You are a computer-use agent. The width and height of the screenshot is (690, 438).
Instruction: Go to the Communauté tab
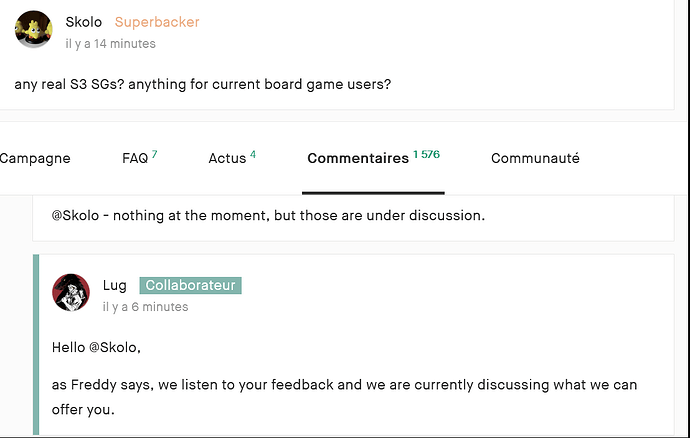click(x=535, y=158)
